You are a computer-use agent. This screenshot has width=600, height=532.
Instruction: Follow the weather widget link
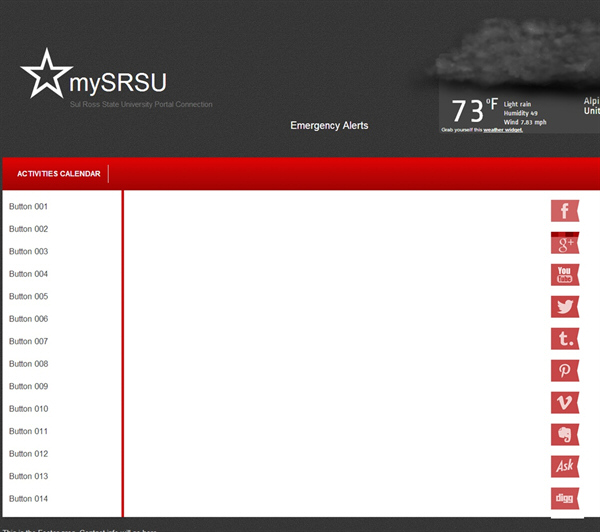coord(503,130)
